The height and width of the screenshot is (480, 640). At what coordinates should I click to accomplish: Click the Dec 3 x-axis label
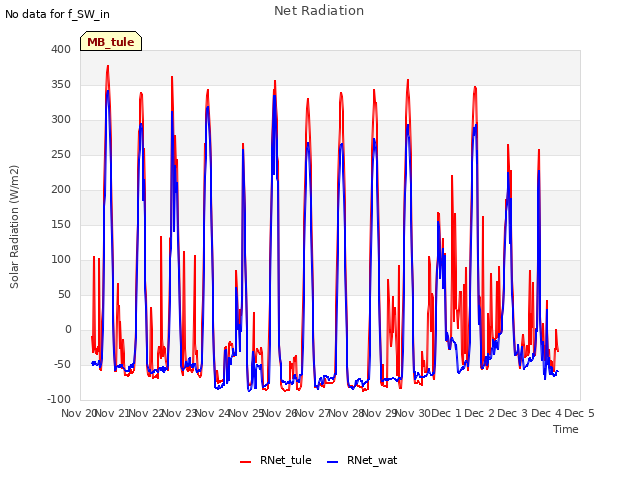click(513, 413)
